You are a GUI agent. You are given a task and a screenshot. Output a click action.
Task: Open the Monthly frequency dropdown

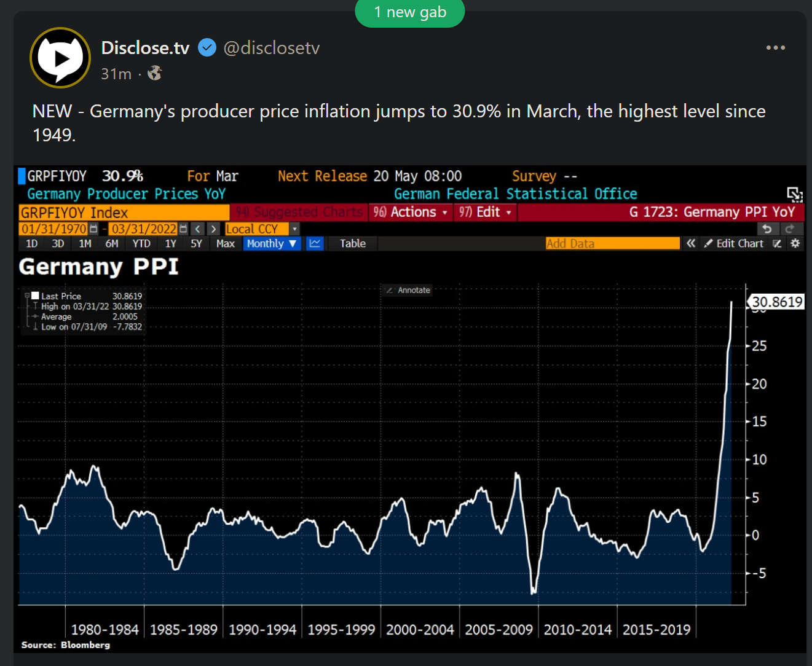point(272,243)
